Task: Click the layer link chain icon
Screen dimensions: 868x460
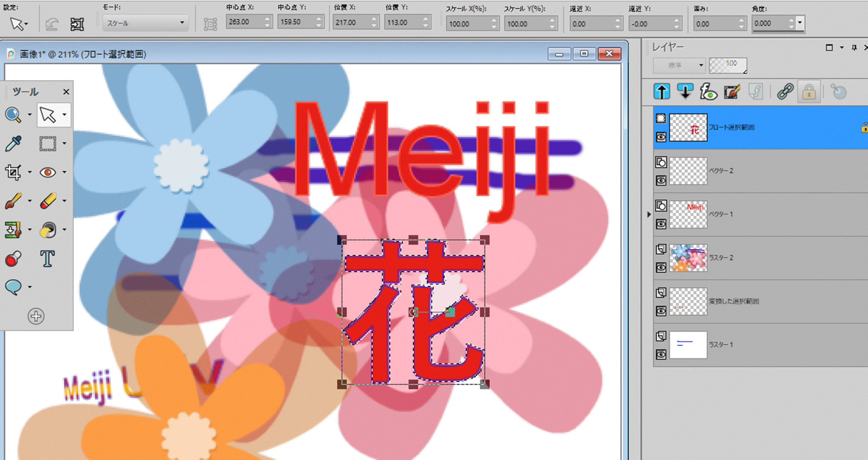Action: pyautogui.click(x=785, y=92)
